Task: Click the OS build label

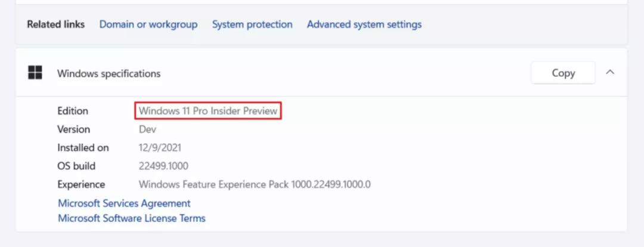Action: click(x=76, y=166)
